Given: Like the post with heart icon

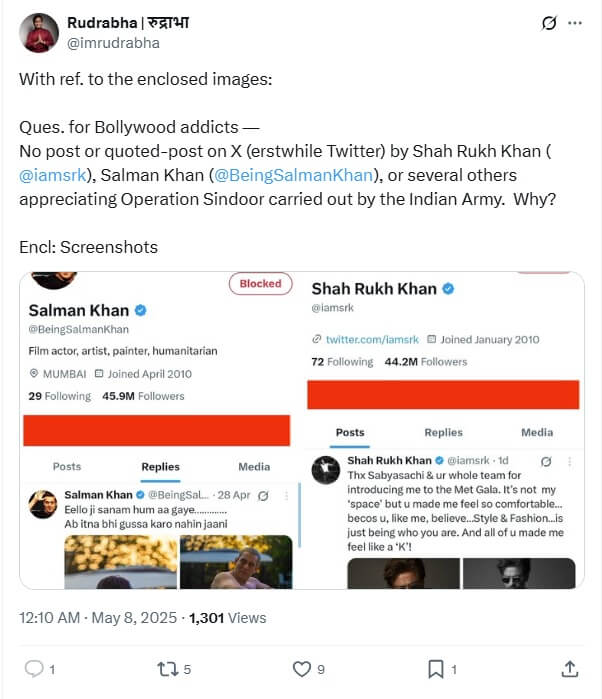Looking at the screenshot, I should tap(300, 668).
